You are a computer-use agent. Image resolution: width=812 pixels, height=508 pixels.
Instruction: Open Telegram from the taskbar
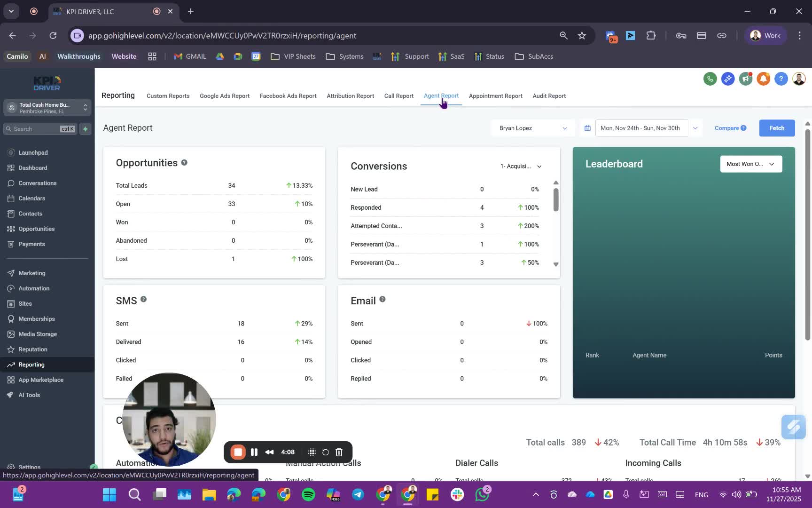point(358,494)
